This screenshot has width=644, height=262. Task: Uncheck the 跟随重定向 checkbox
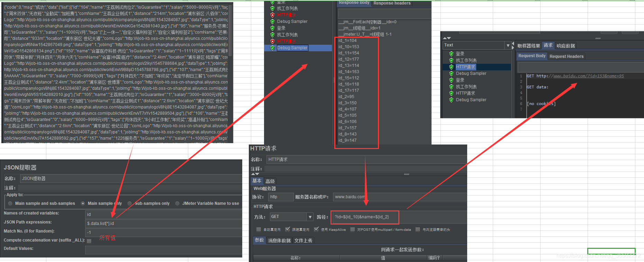click(288, 229)
